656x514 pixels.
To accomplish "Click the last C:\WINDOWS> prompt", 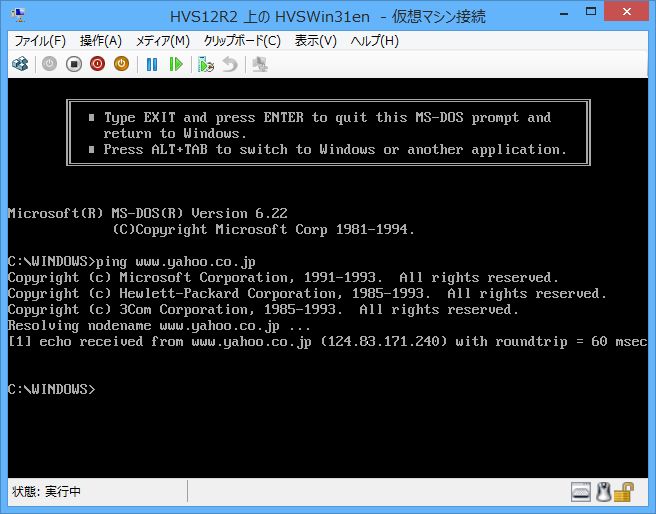I will tap(51, 389).
